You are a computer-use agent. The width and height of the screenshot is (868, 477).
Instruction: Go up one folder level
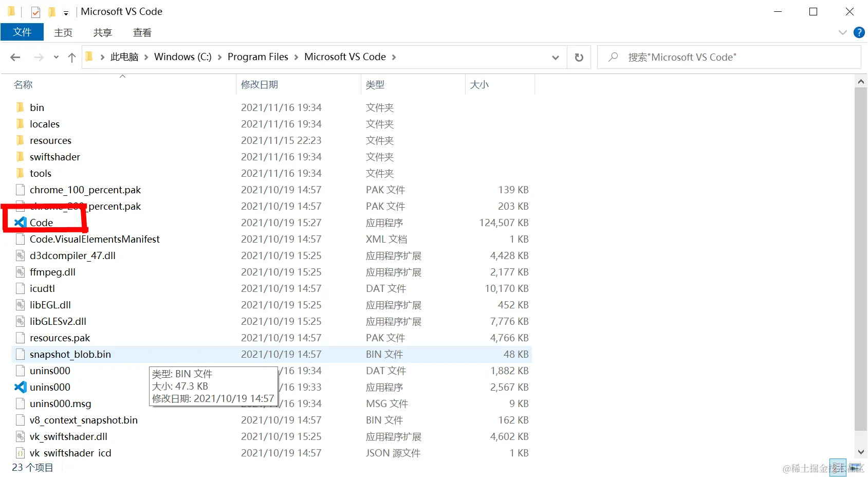(72, 57)
